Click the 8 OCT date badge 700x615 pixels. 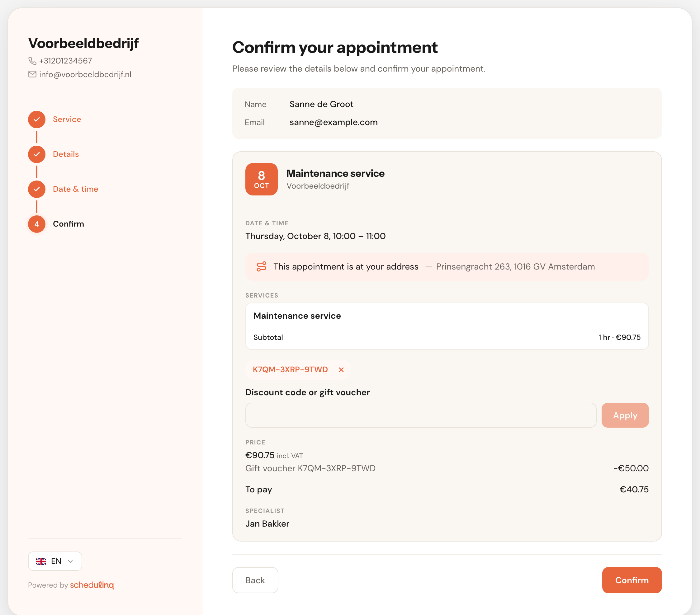[x=261, y=179]
